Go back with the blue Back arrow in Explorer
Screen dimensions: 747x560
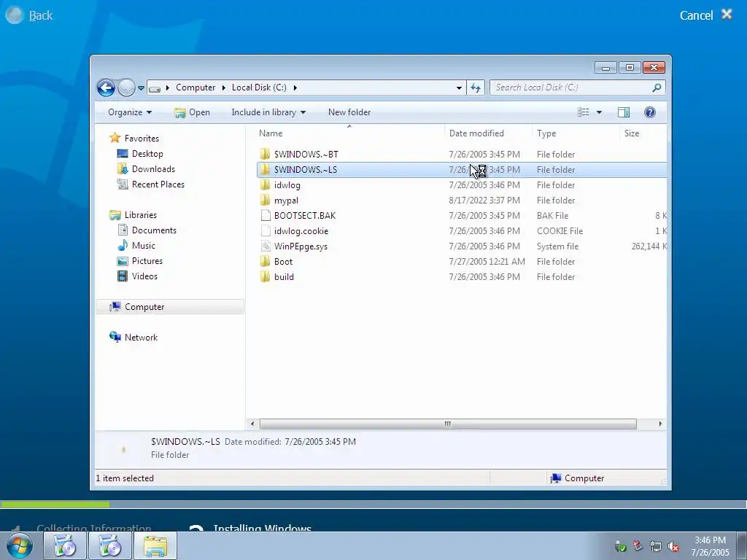pyautogui.click(x=106, y=87)
